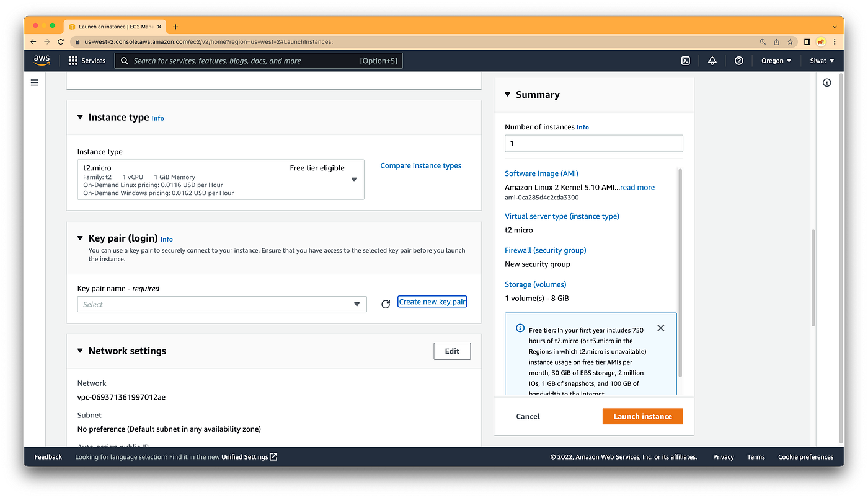This screenshot has height=498, width=868.
Task: Open Virtual server type (instance type) link
Action: click(562, 216)
